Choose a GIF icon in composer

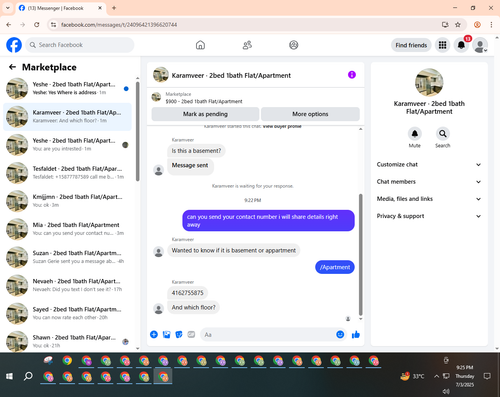(x=191, y=334)
